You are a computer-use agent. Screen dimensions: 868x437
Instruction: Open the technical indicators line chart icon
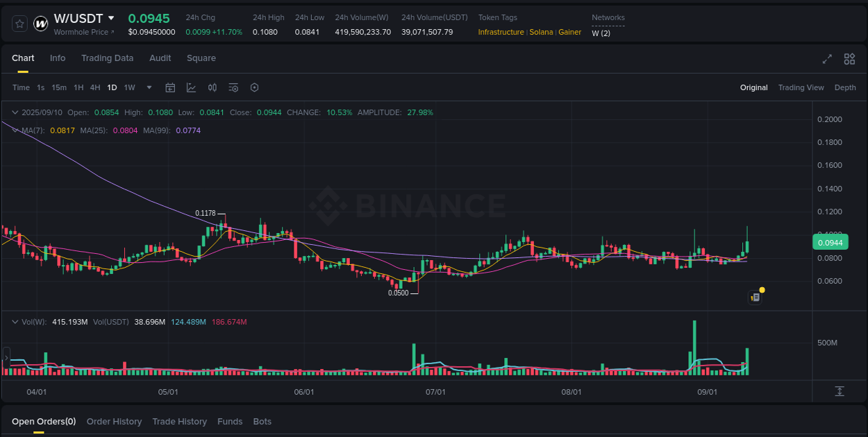coord(191,87)
